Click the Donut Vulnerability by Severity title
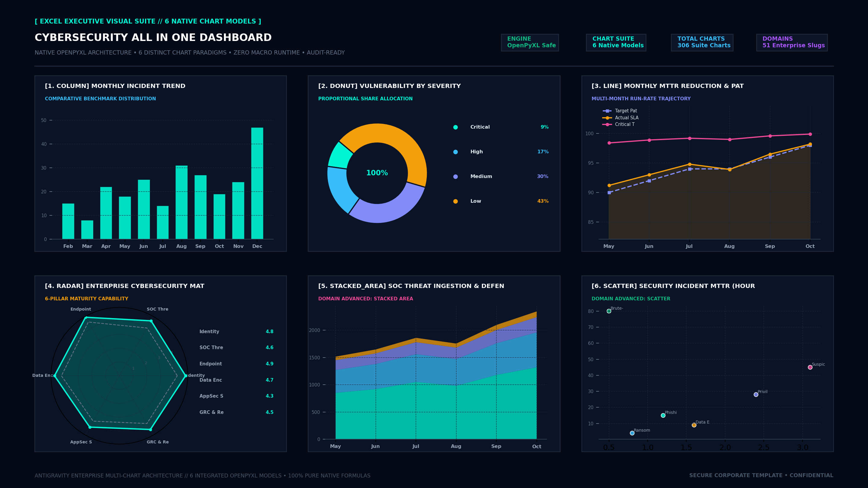868x488 pixels. 389,86
